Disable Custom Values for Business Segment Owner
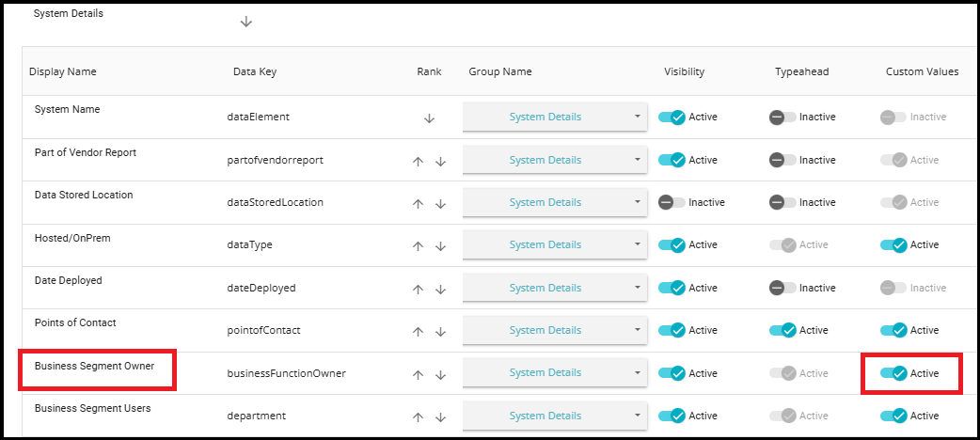Screen dimensions: 980x440 pyautogui.click(x=893, y=373)
